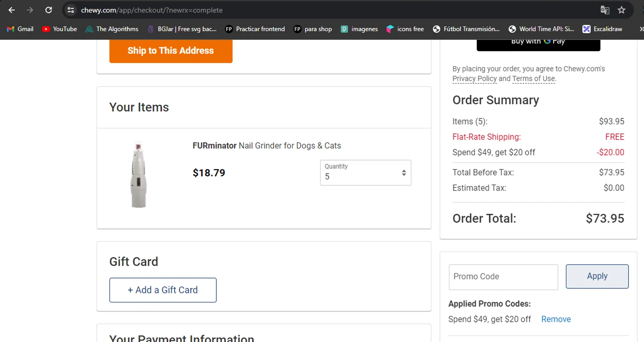The image size is (644, 342).
Task: Open the World Time API bookmark
Action: (541, 29)
